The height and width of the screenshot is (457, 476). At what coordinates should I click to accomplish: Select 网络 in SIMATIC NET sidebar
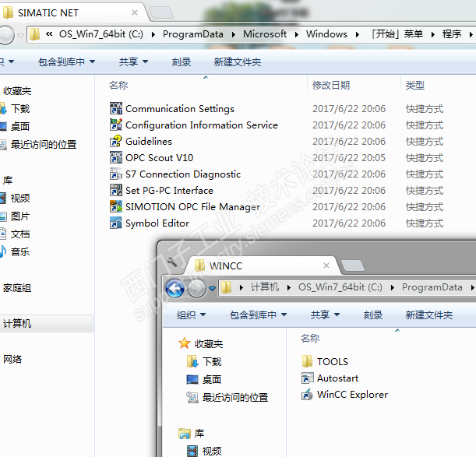point(12,359)
